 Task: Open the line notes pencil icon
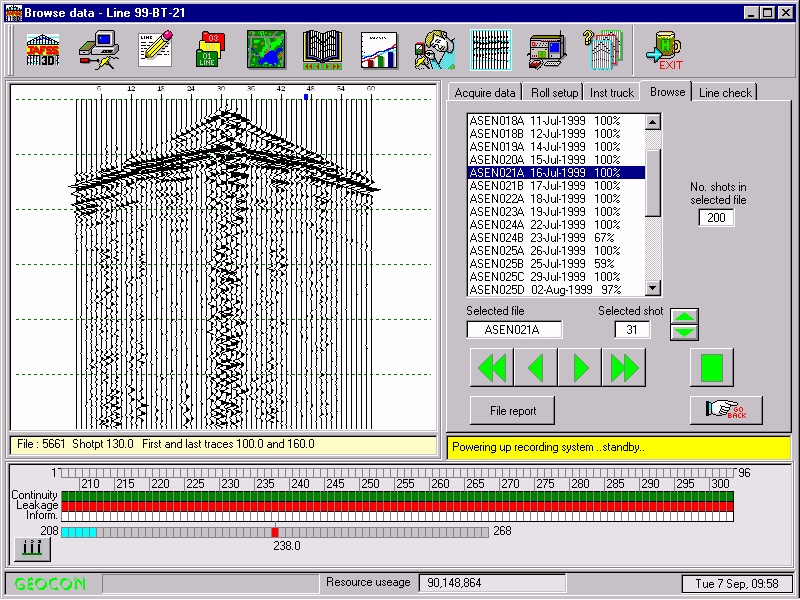click(x=156, y=49)
